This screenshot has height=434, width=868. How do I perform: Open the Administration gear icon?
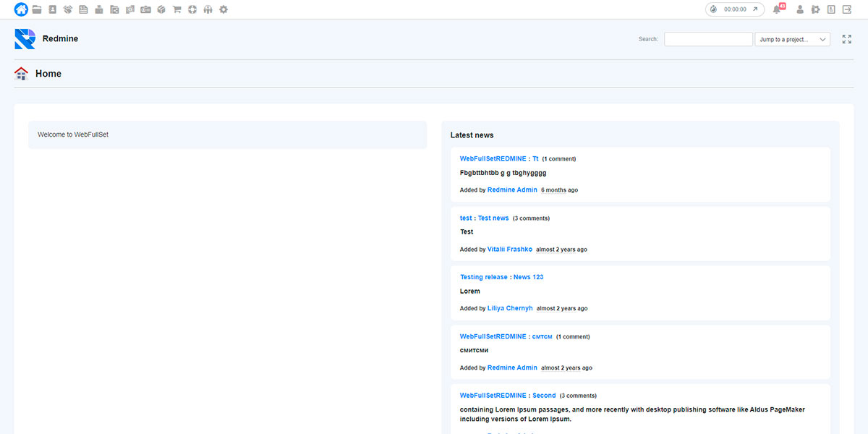pos(224,9)
